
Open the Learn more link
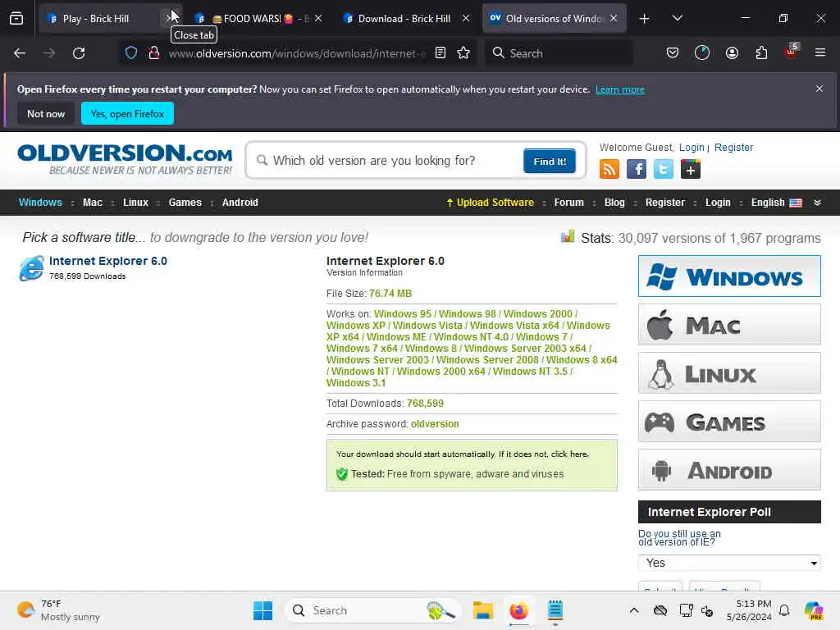(620, 89)
